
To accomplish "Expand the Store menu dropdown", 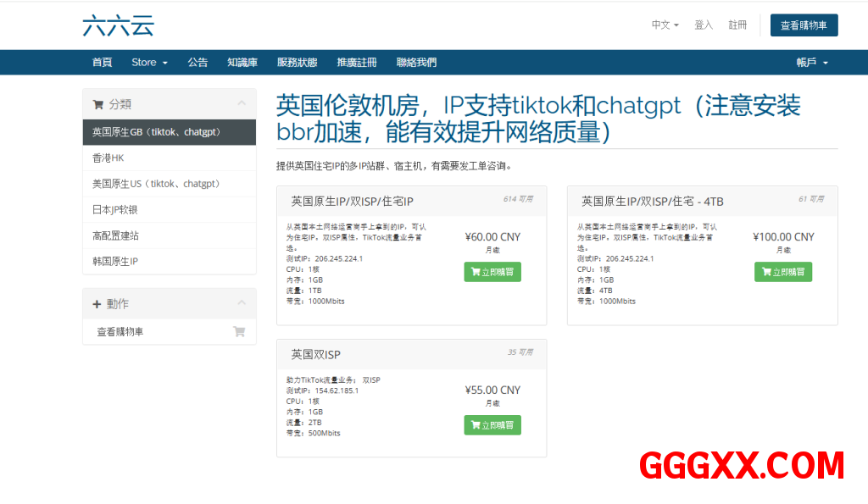I will click(149, 63).
